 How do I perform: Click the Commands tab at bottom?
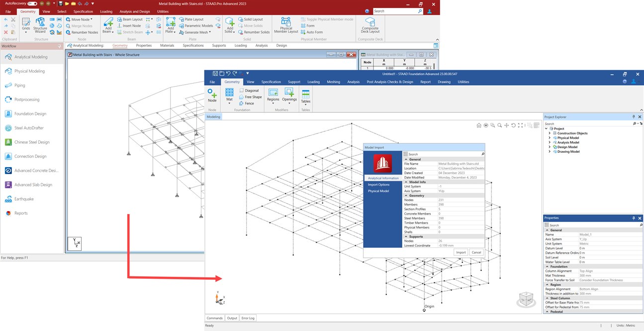(215, 318)
